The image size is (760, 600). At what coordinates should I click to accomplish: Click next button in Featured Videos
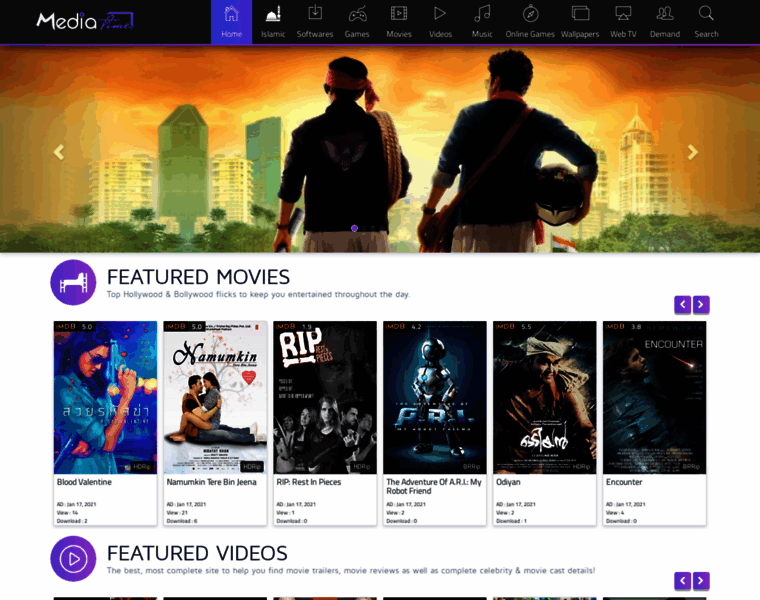click(701, 581)
